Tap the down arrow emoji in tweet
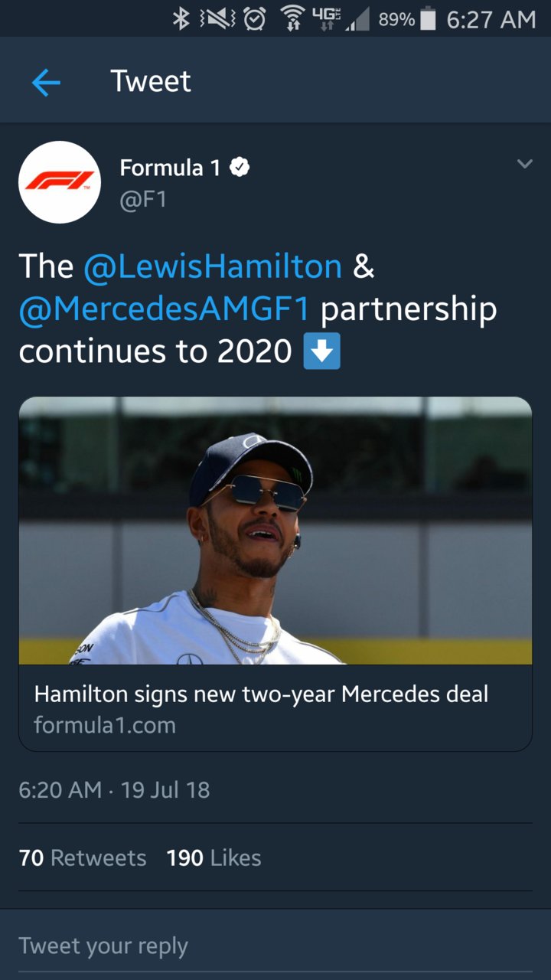The image size is (551, 980). pyautogui.click(x=321, y=351)
